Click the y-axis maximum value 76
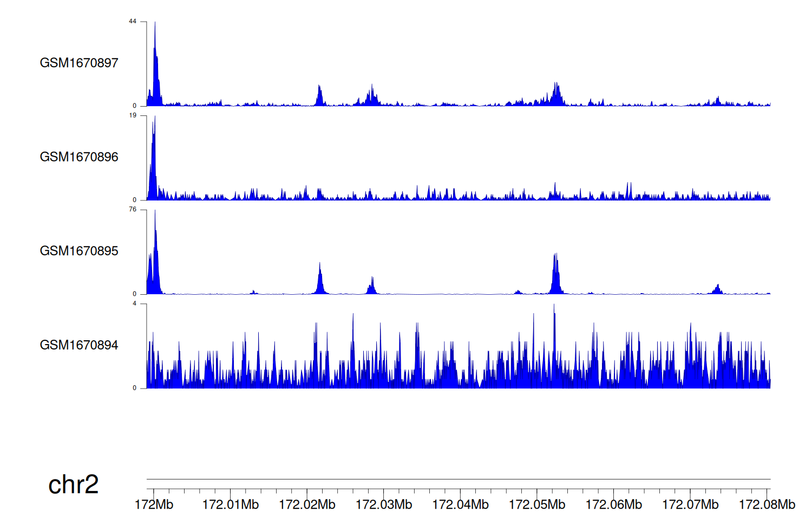Screen dimensions: 812x531 point(133,210)
